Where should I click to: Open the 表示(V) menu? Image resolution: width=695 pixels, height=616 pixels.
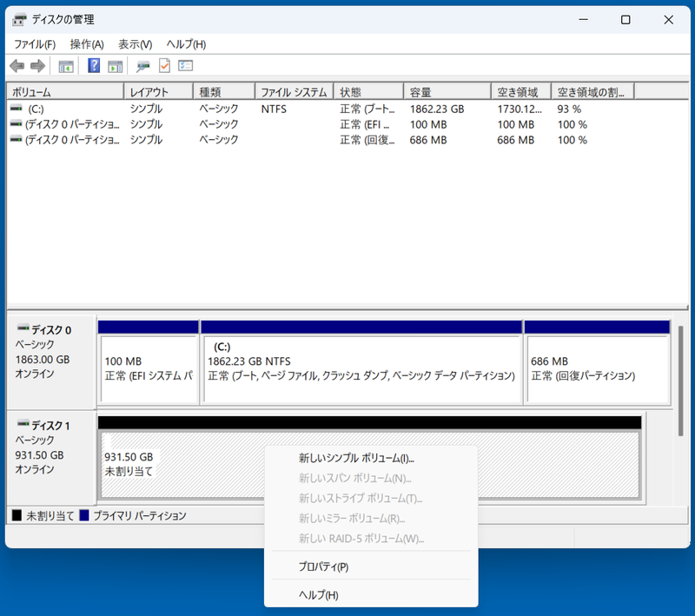pos(136,44)
